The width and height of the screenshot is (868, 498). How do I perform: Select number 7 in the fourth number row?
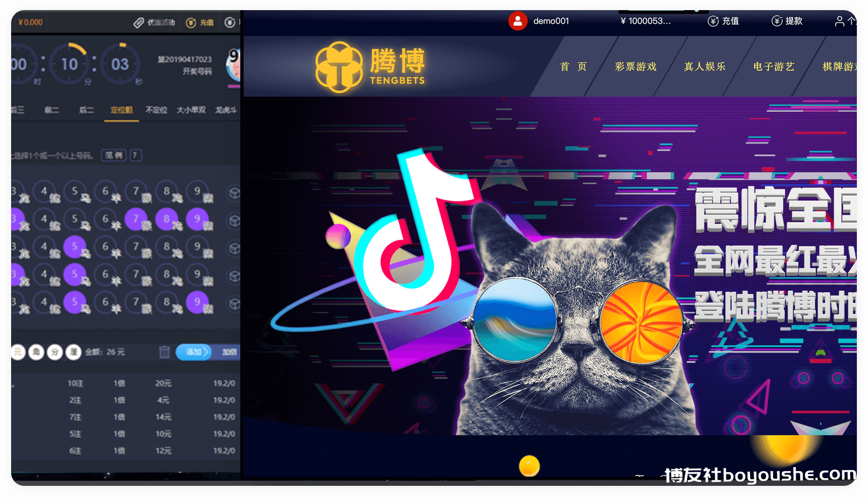(x=136, y=274)
